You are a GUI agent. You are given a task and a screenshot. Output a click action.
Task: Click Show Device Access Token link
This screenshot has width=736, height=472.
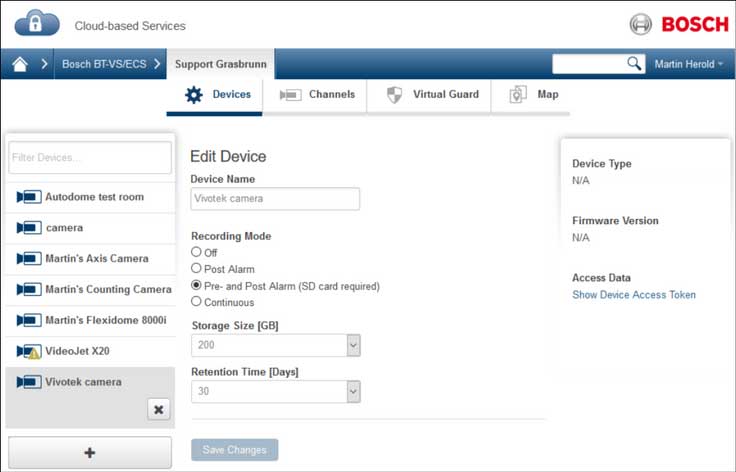(634, 295)
